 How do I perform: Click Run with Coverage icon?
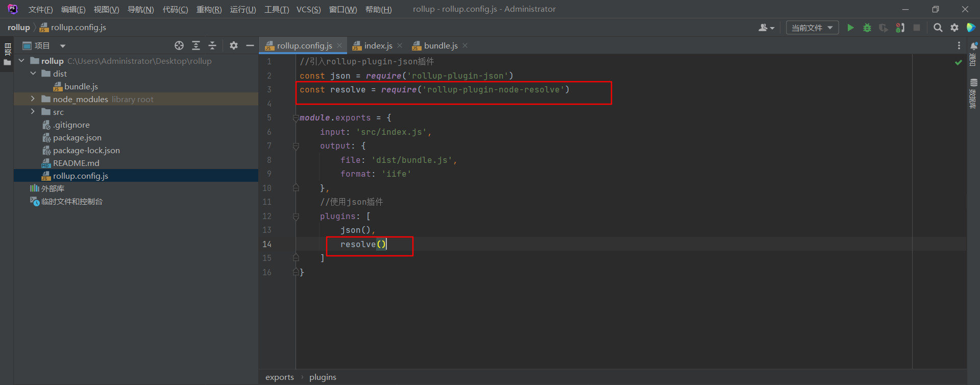883,28
